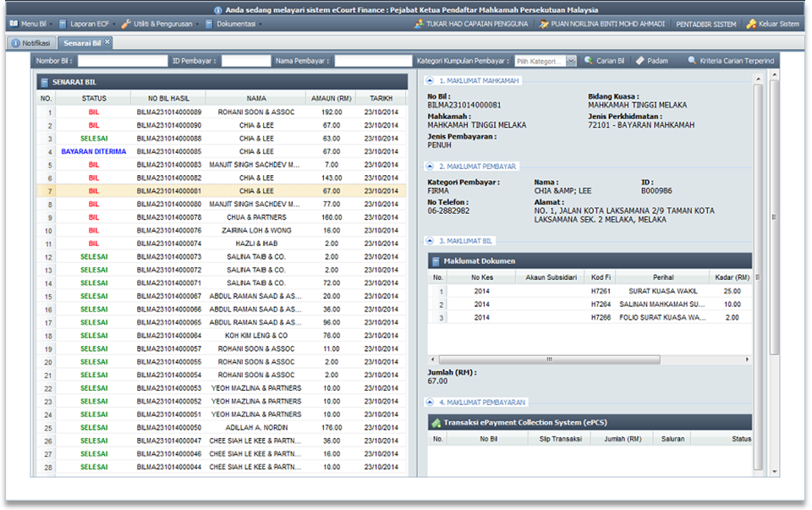812x510 pixels.
Task: Click the Tukar Had Capaian Pengguna users icon
Action: point(420,24)
